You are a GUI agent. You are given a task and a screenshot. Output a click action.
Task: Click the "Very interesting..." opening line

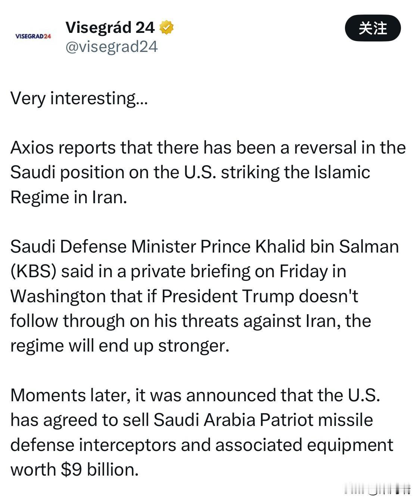[79, 99]
